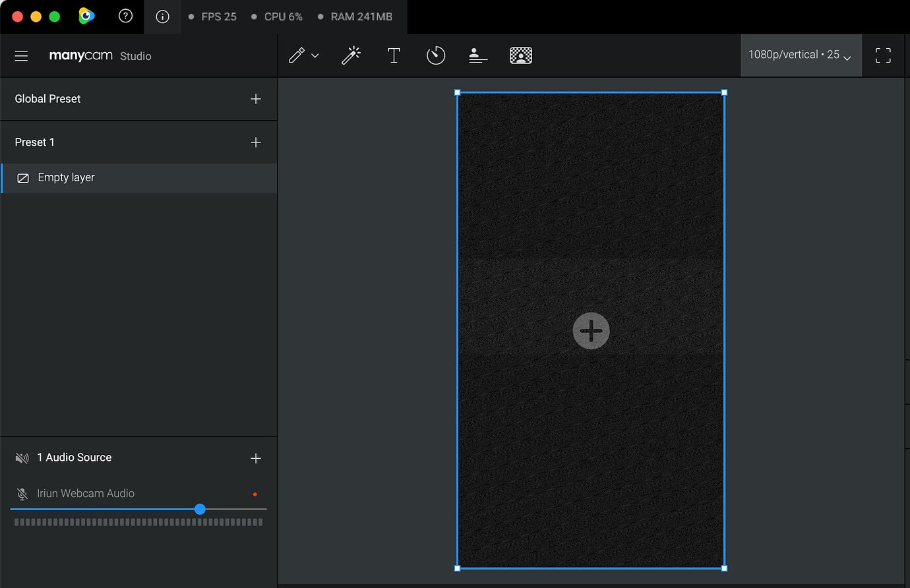The width and height of the screenshot is (910, 588).
Task: Adjust the Iriun Webcam Audio volume slider
Action: (x=199, y=509)
